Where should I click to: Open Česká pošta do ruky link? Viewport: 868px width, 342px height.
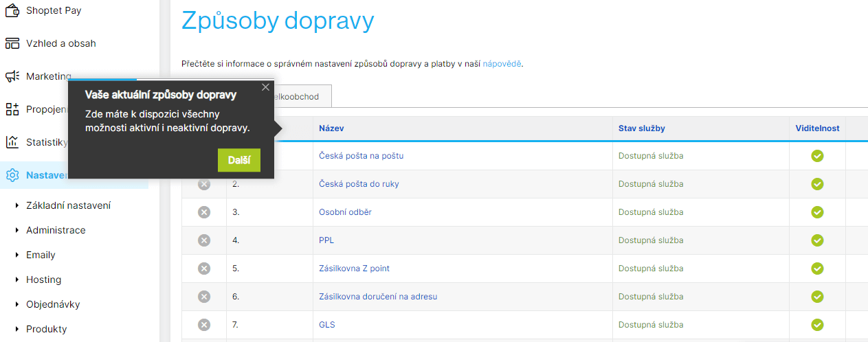pyautogui.click(x=359, y=184)
